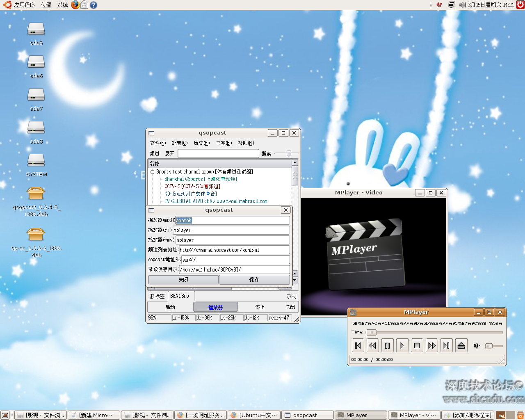Collapse the Sports test channel group
This screenshot has width=525, height=420.
[152, 172]
